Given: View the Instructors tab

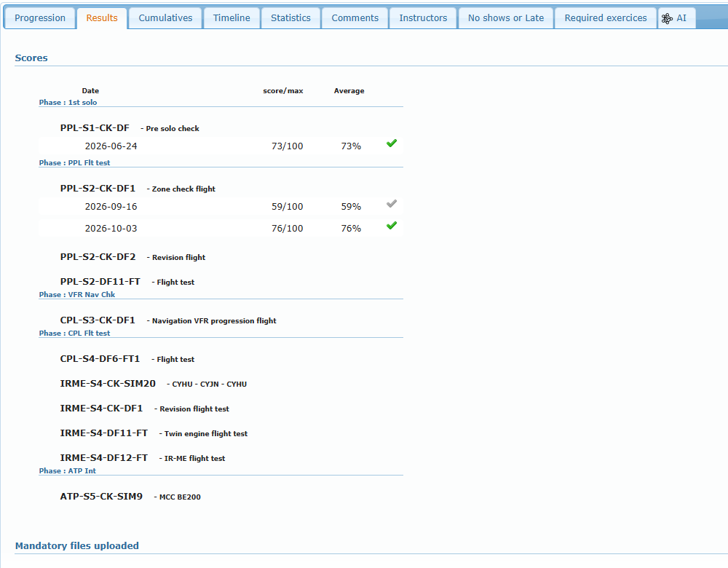Looking at the screenshot, I should (423, 18).
